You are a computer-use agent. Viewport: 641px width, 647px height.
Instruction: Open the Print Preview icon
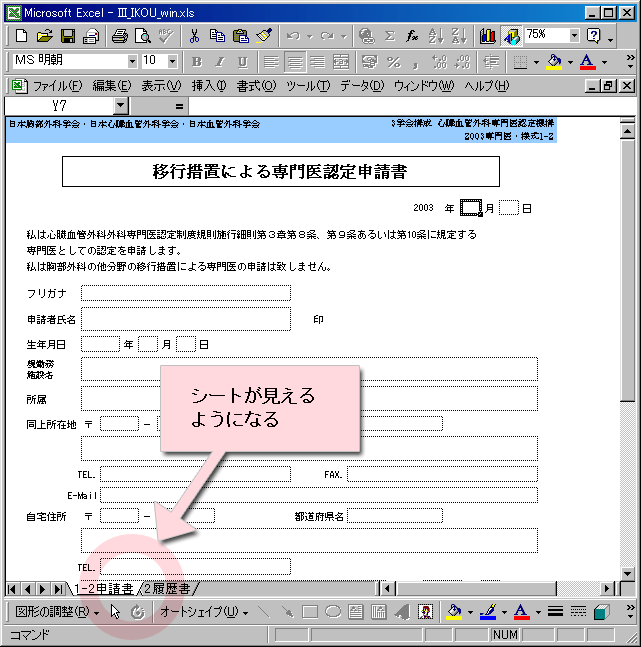[x=142, y=36]
